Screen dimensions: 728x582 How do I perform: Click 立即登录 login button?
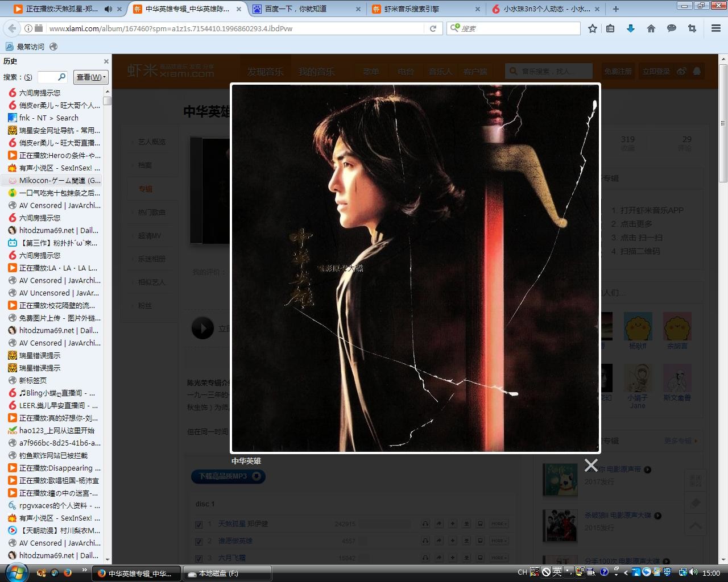pos(656,71)
